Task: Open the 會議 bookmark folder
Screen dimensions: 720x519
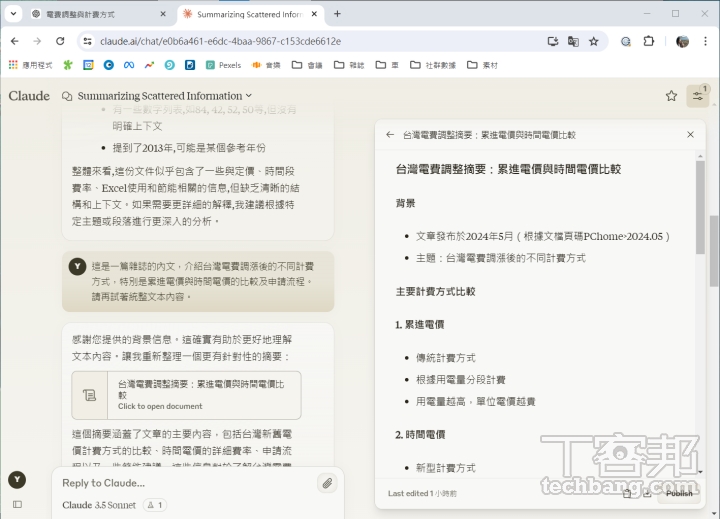Action: point(307,65)
